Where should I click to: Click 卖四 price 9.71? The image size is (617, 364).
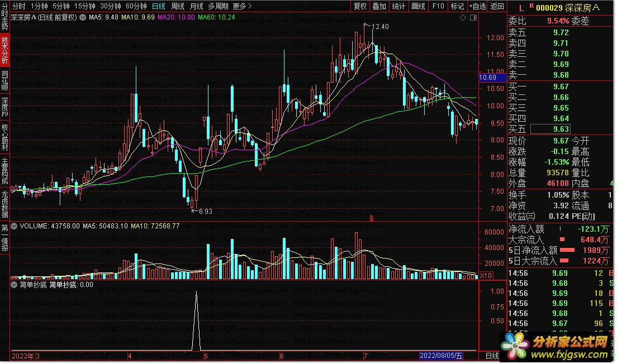(x=561, y=43)
